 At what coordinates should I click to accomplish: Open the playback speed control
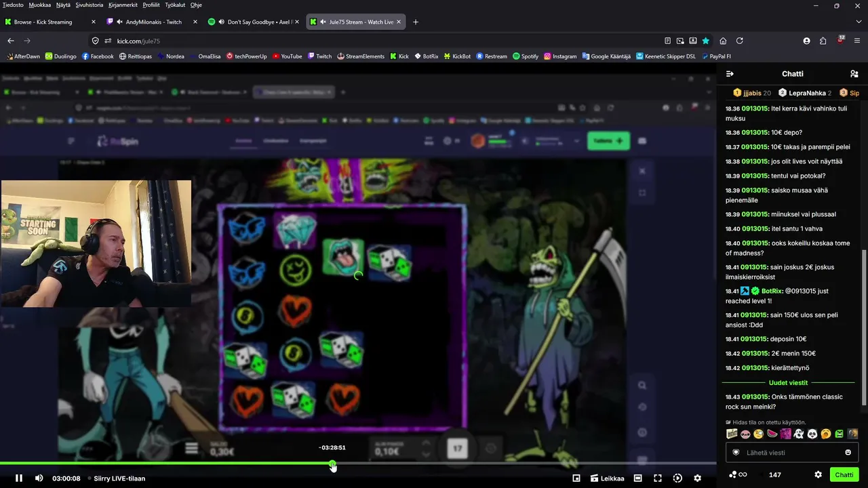(x=677, y=478)
